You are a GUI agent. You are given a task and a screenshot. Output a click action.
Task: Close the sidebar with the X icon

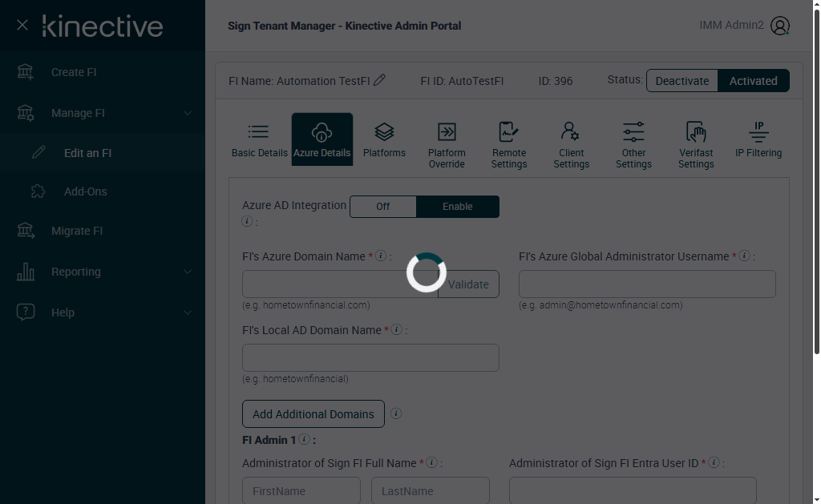click(22, 25)
